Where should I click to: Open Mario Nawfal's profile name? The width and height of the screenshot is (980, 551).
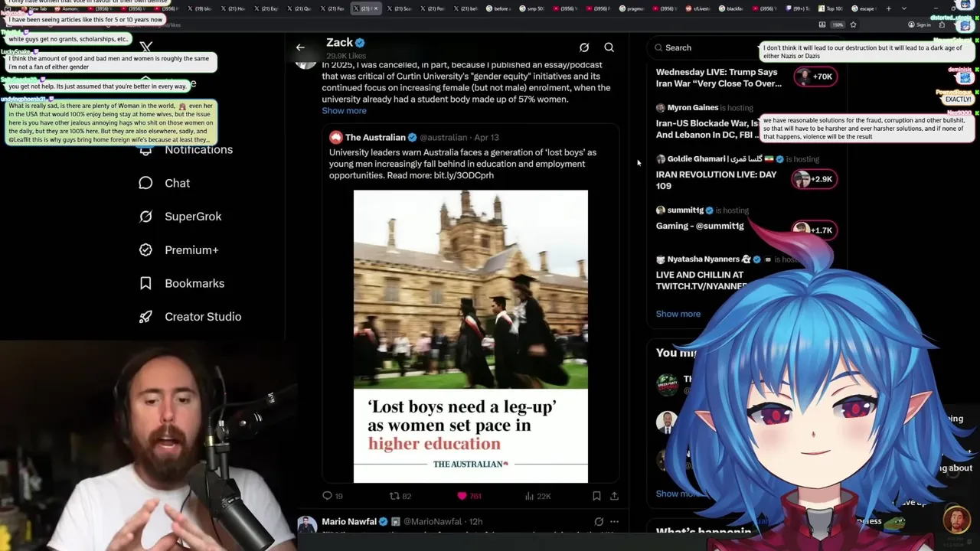pos(349,522)
